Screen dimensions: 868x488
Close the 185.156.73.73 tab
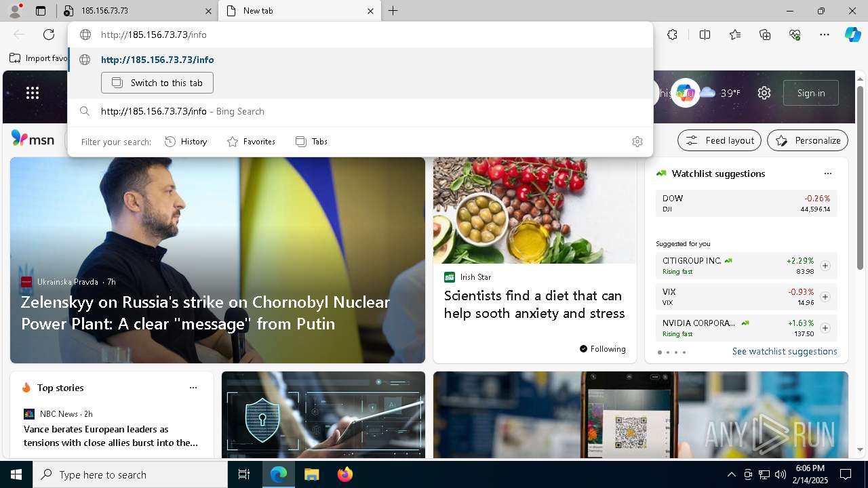pos(208,11)
